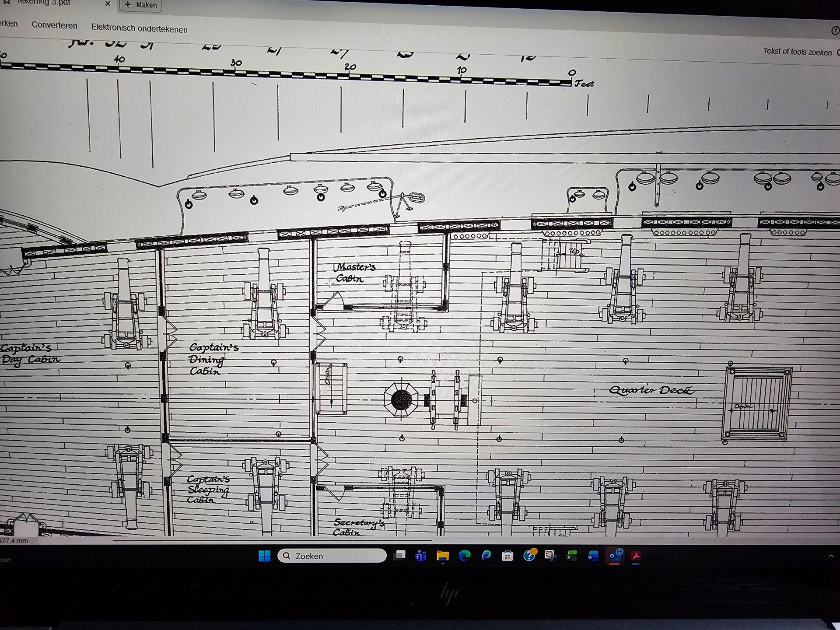Switch to Adobe Acrobat taskbar icon
The height and width of the screenshot is (630, 840).
pyautogui.click(x=636, y=556)
